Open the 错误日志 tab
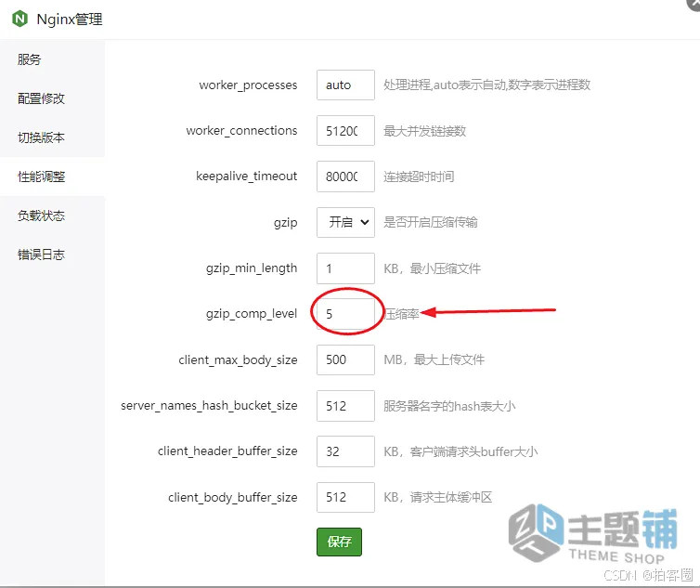Viewport: 700px width, 588px height. [x=52, y=255]
